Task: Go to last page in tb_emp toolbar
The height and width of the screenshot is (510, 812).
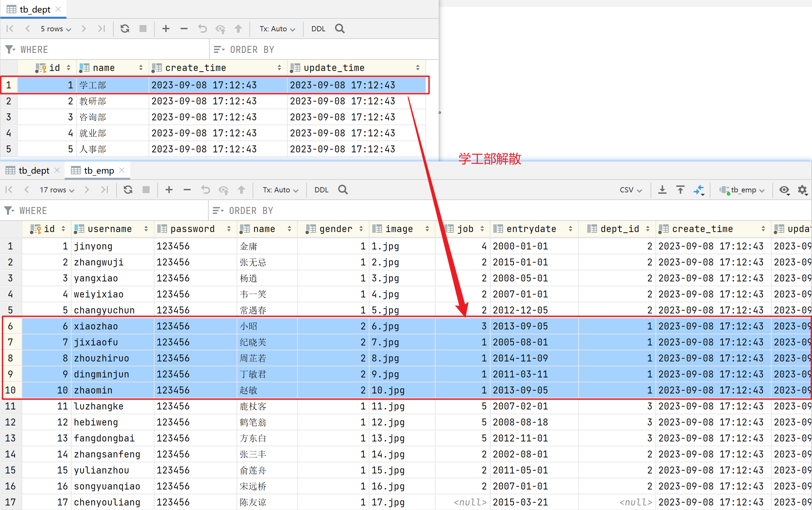Action: point(104,190)
